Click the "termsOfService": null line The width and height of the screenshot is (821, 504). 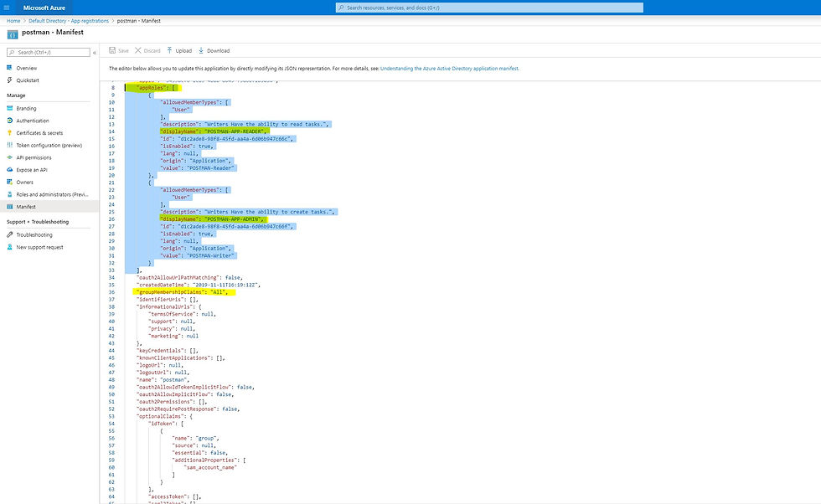pyautogui.click(x=183, y=314)
